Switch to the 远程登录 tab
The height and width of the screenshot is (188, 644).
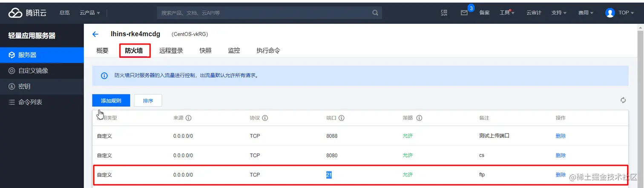pyautogui.click(x=171, y=51)
